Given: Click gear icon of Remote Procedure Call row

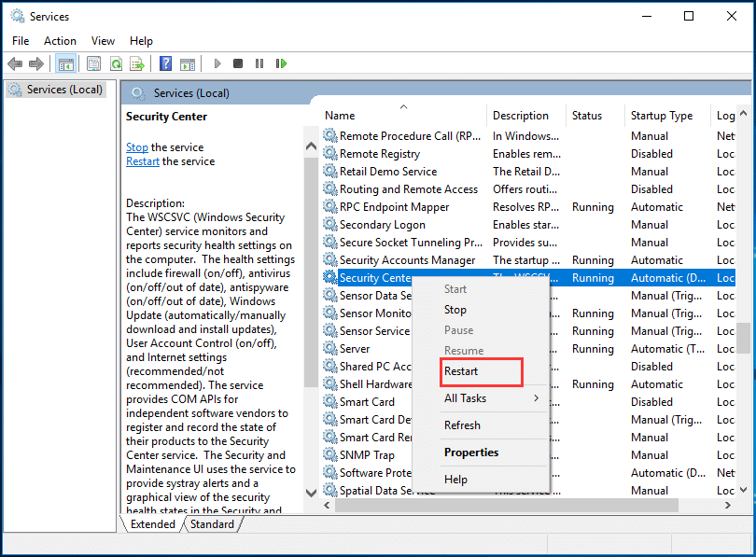Looking at the screenshot, I should tap(329, 136).
